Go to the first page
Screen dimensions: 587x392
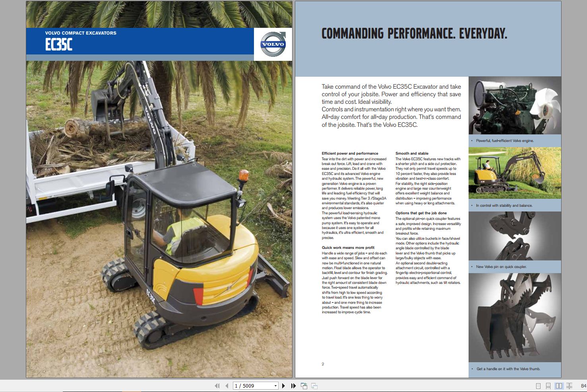[x=217, y=386]
